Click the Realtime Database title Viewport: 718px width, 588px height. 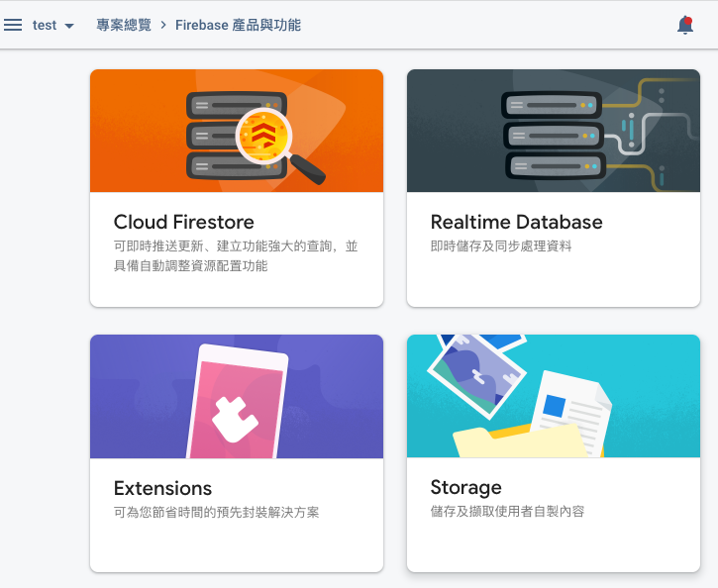[x=517, y=222]
